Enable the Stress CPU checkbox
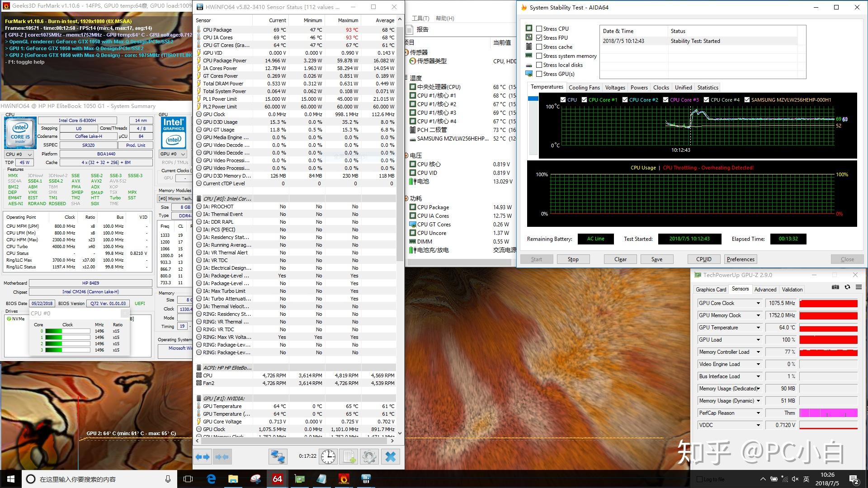This screenshot has width=868, height=488. click(539, 28)
